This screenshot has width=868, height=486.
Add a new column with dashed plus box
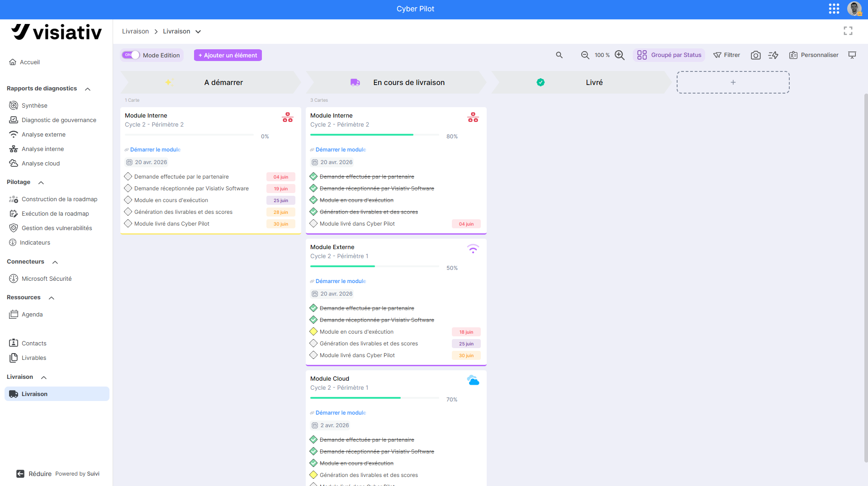(733, 82)
